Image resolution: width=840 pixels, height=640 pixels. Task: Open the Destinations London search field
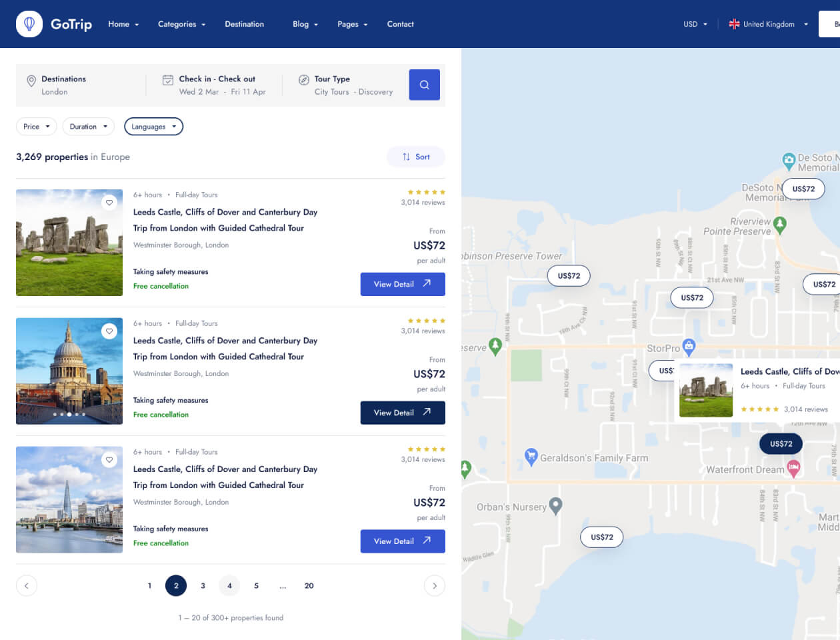[63, 85]
